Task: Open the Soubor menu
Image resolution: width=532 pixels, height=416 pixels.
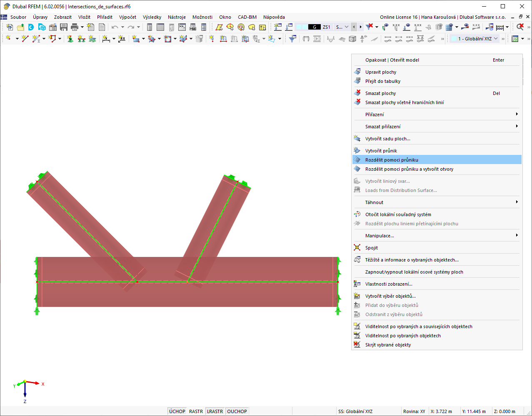Action: (x=18, y=17)
